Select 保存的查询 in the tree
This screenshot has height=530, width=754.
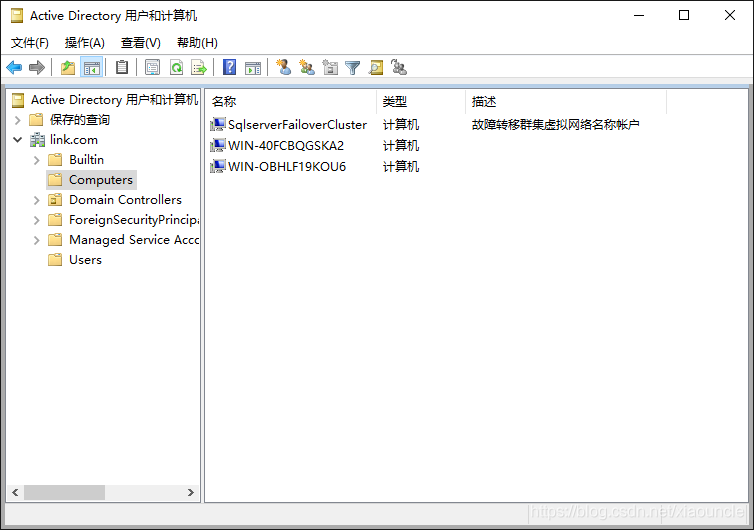(80, 120)
